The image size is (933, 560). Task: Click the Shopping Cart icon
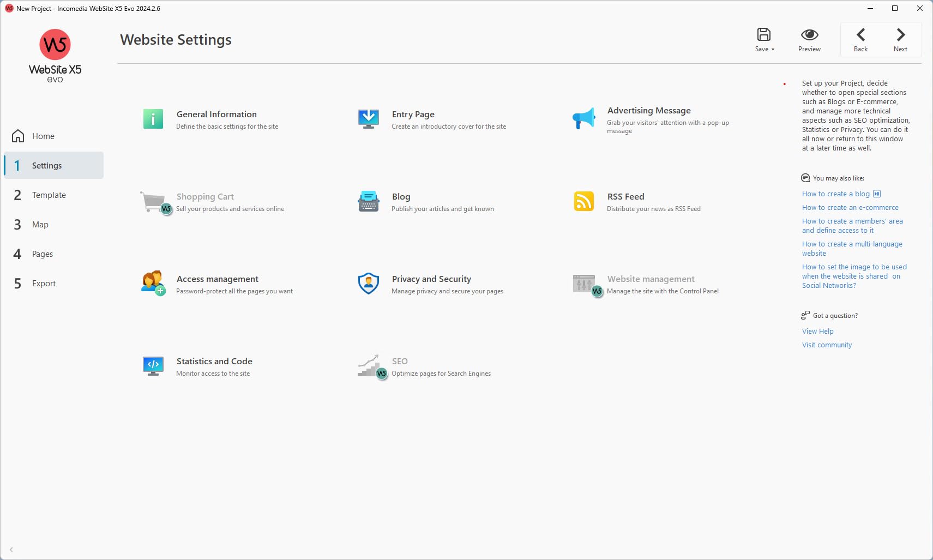(155, 202)
